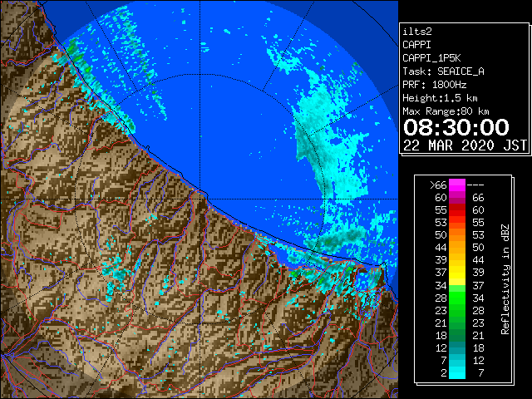Viewport: 532px width, 399px height.
Task: Click the "---" legend label
Action: [x=475, y=185]
